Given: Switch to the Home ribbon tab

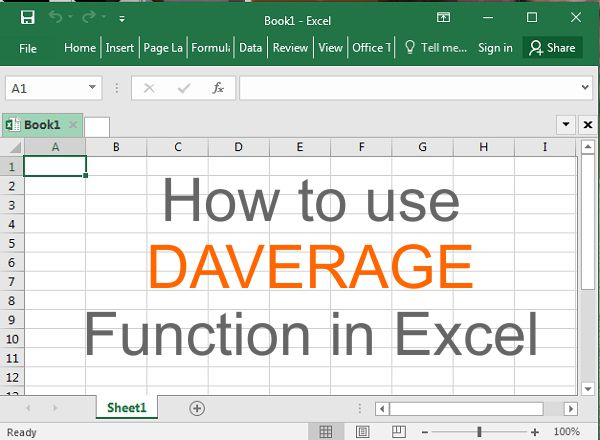Looking at the screenshot, I should click(80, 48).
